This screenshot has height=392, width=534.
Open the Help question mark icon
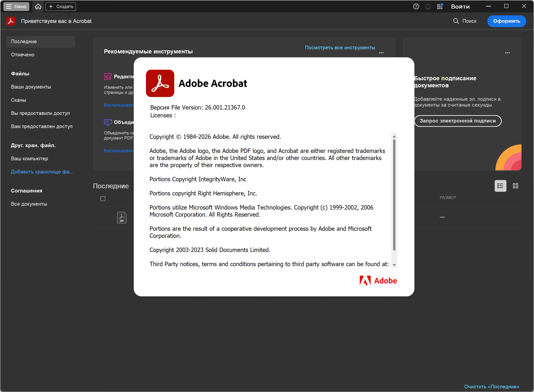pos(416,7)
